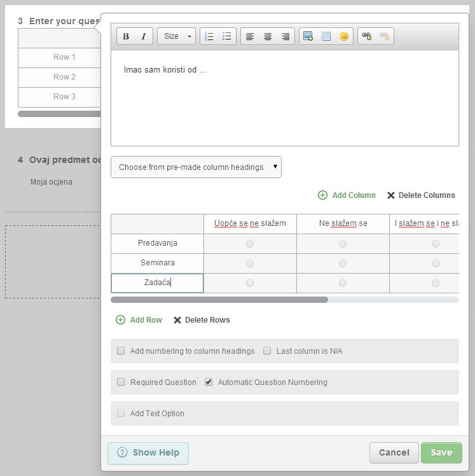Apply italic formatting in editor
Viewport: 475px width, 476px height.
pyautogui.click(x=143, y=37)
